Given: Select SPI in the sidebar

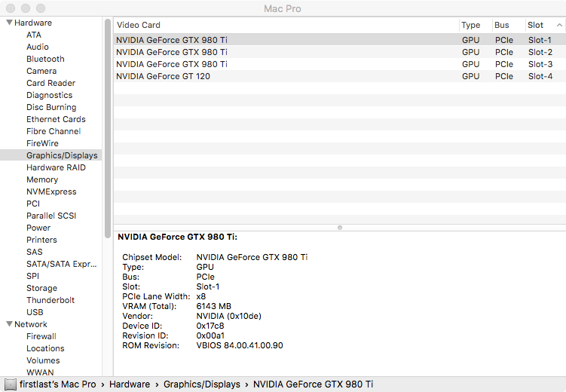Looking at the screenshot, I should 32,276.
